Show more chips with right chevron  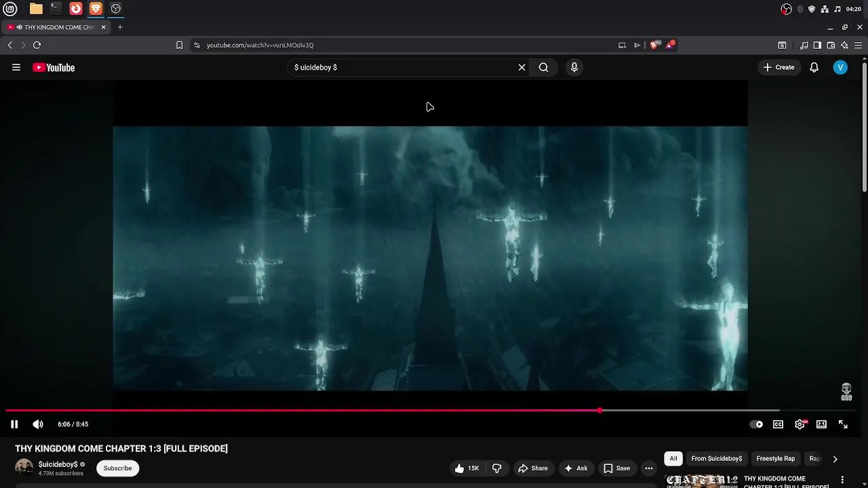835,459
